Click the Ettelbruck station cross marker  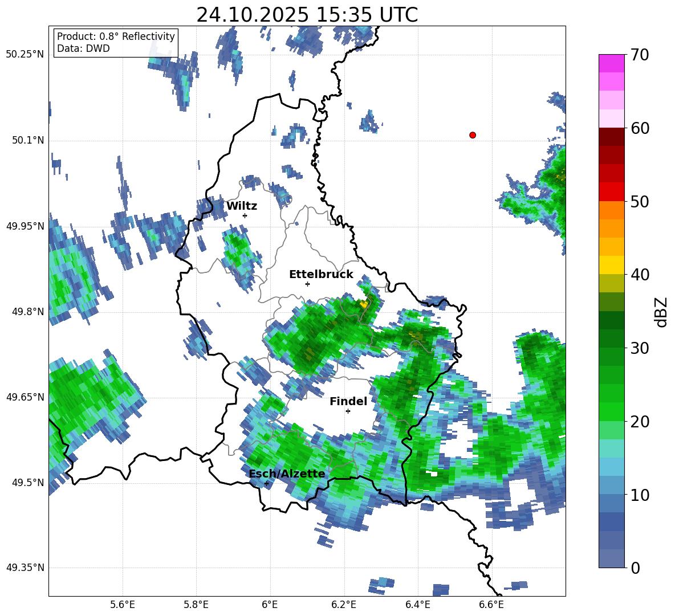click(307, 284)
